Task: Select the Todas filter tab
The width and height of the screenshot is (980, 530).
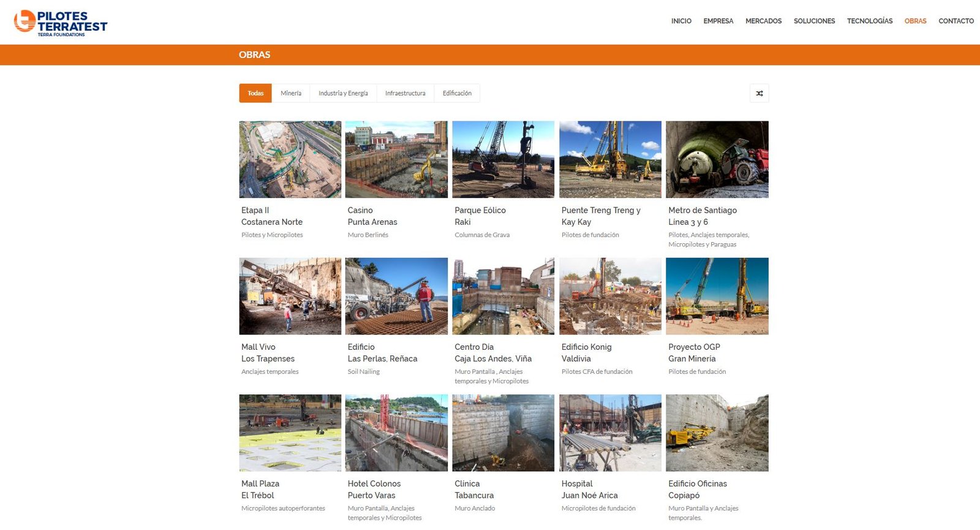Action: [x=255, y=93]
